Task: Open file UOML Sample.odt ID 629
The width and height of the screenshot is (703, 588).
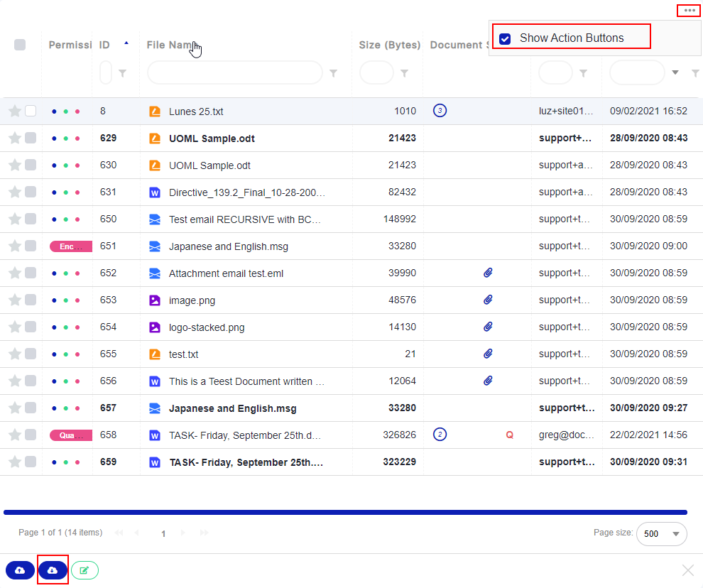Action: point(212,138)
